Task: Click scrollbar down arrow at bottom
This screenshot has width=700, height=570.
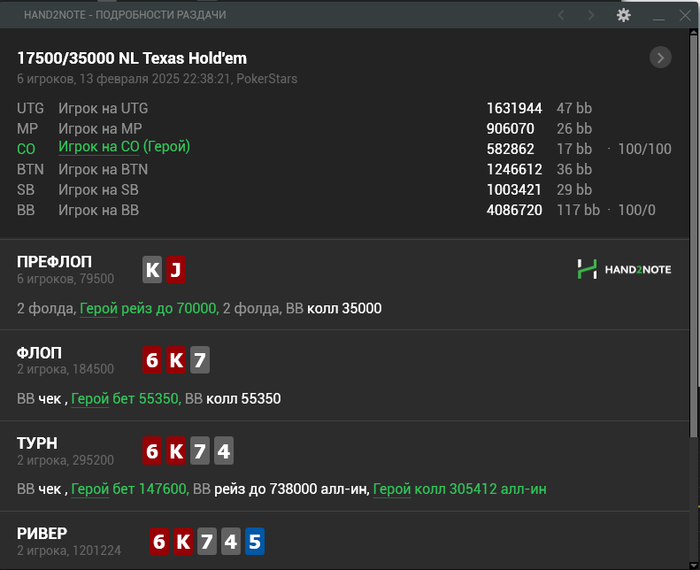Action: coord(693,565)
